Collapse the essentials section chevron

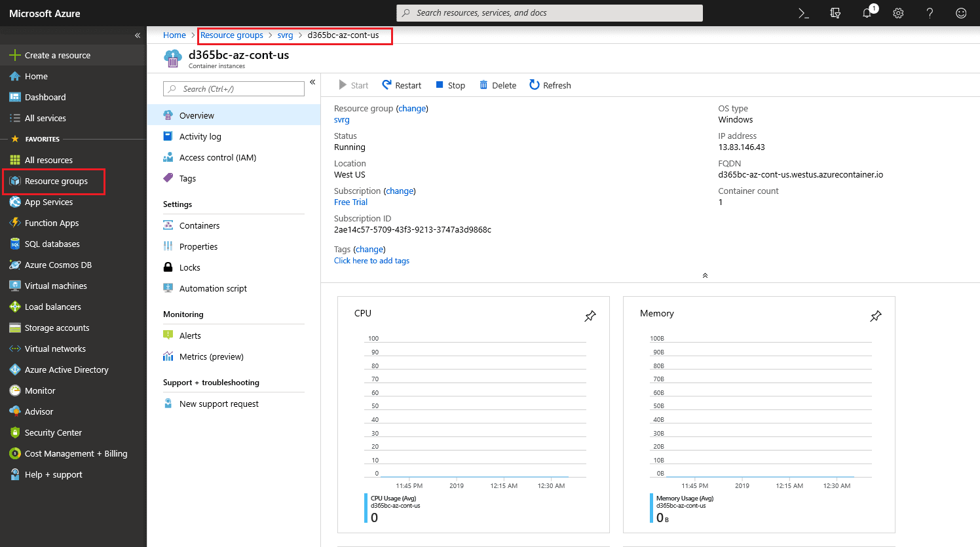pyautogui.click(x=705, y=275)
